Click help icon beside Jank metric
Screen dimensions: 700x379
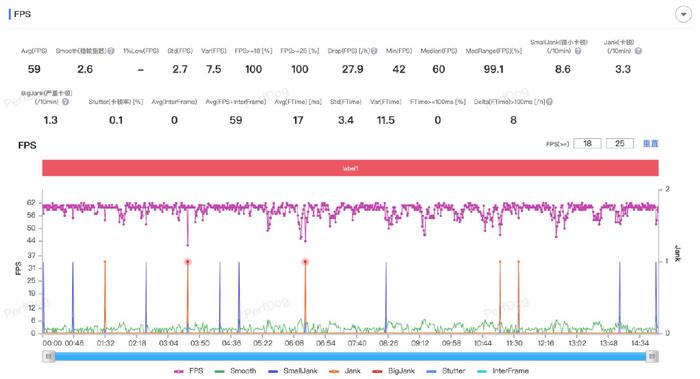[x=638, y=51]
